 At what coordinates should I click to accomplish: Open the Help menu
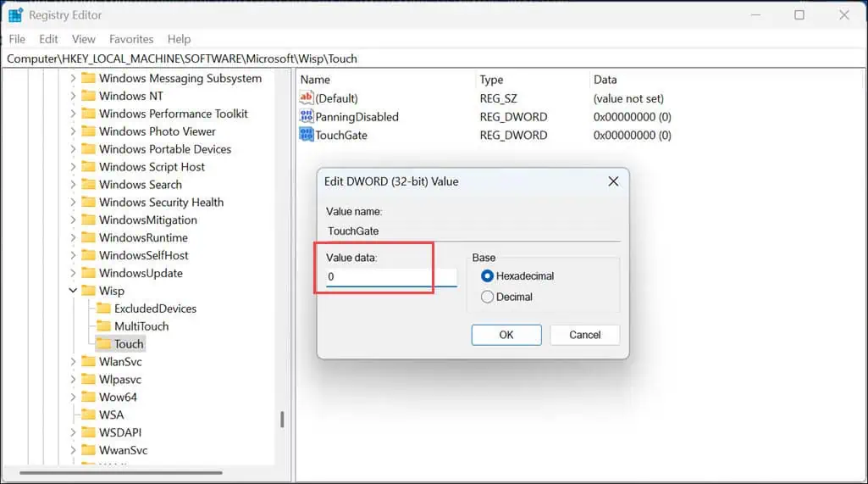(179, 39)
